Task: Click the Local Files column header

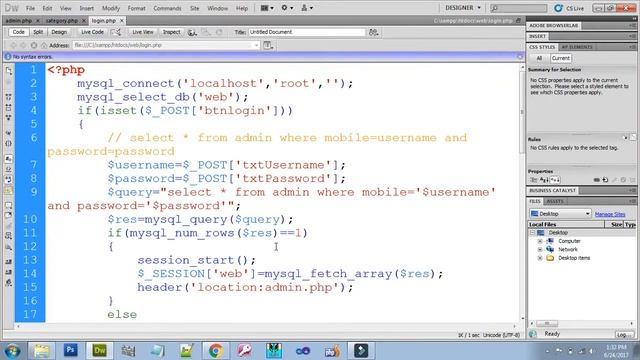Action: click(x=566, y=224)
